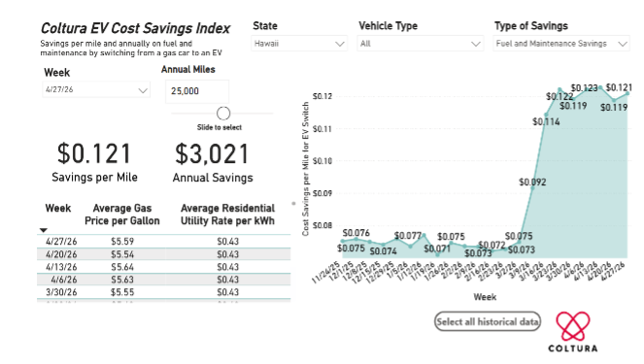Click the Coltura heart logo
Image resolution: width=644 pixels, height=364 pixels.
[x=573, y=326]
